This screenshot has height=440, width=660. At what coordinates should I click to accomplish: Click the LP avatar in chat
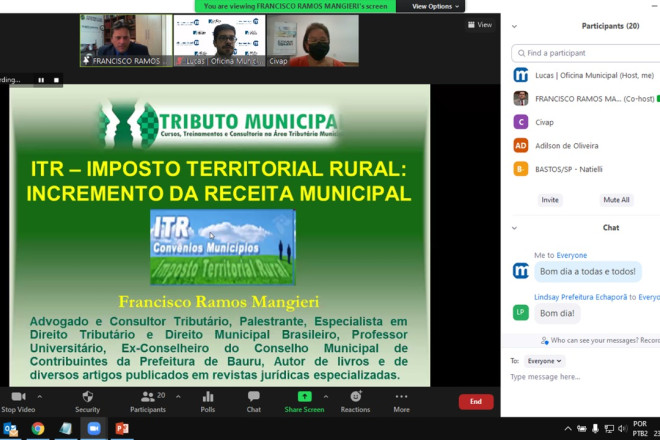tap(521, 312)
